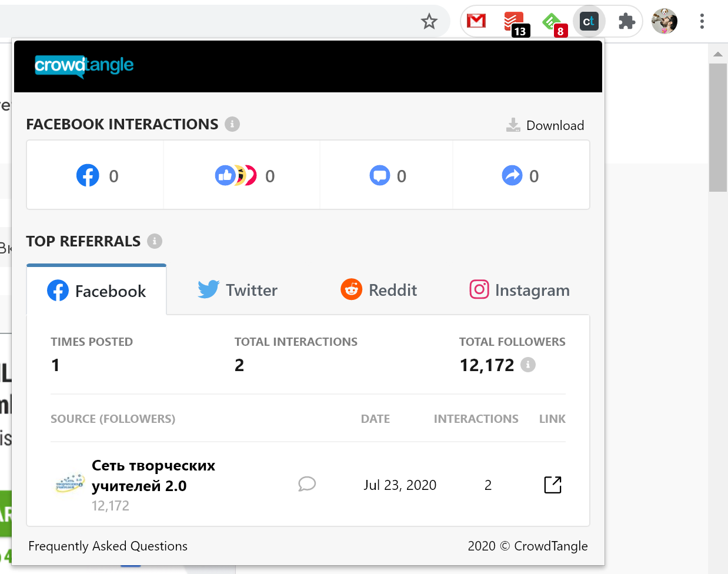
Task: Click info icon next to Top Referrals
Action: click(x=155, y=241)
